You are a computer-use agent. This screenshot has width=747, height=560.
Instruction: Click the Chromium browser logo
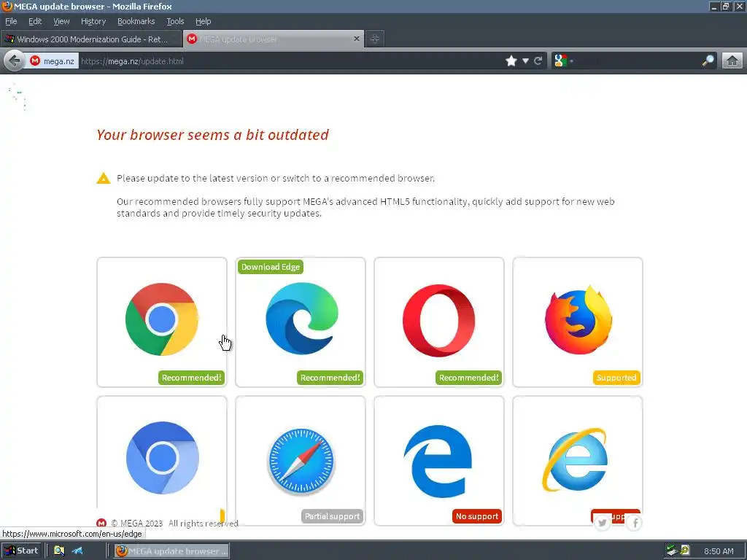[163, 458]
